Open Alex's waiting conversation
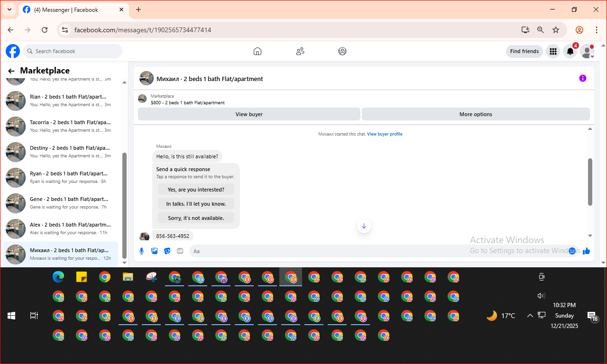Screen dimensions: 607x364 tap(61, 228)
